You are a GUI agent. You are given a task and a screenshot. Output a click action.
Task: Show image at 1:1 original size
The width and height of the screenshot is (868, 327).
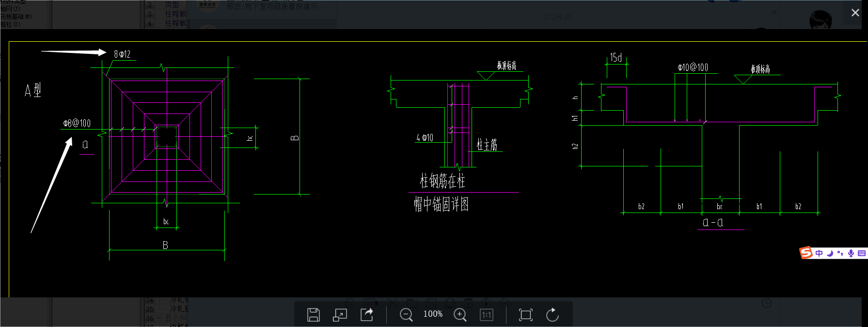point(487,315)
